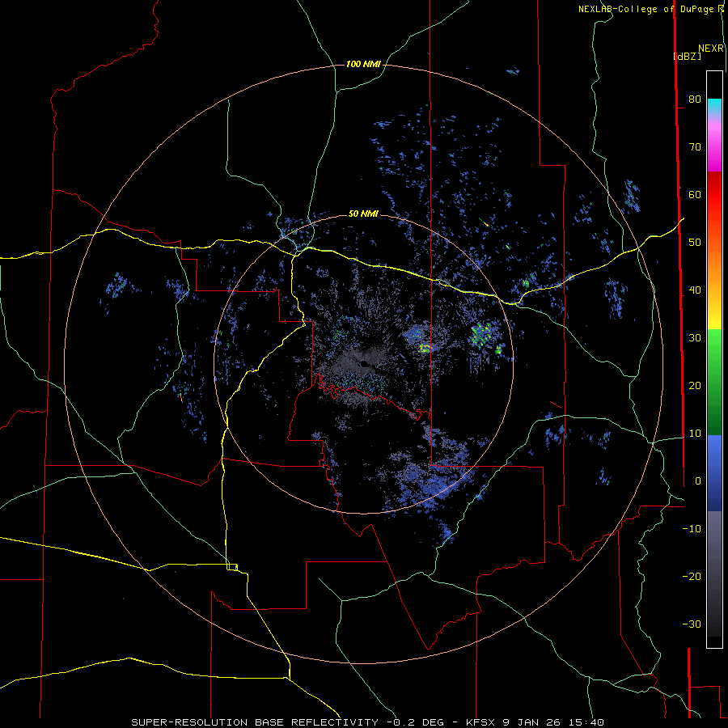728x728 pixels.
Task: Click the red band of the color bar
Action: pyautogui.click(x=714, y=195)
